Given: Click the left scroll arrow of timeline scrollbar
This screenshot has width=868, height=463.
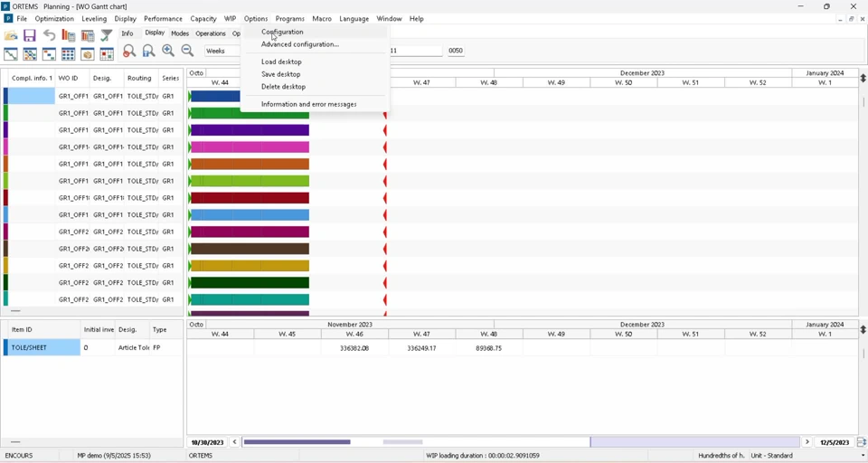Looking at the screenshot, I should pyautogui.click(x=235, y=442).
